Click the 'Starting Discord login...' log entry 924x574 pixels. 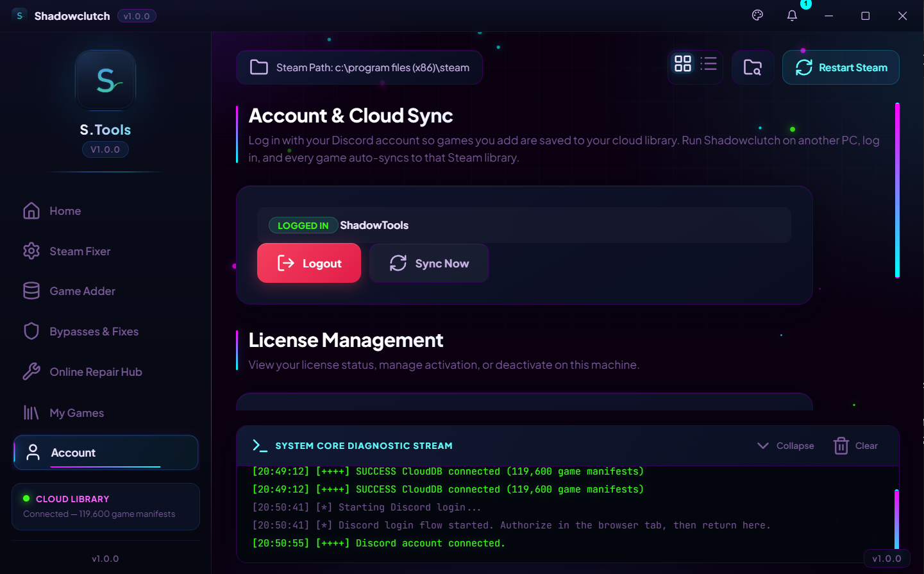(367, 507)
